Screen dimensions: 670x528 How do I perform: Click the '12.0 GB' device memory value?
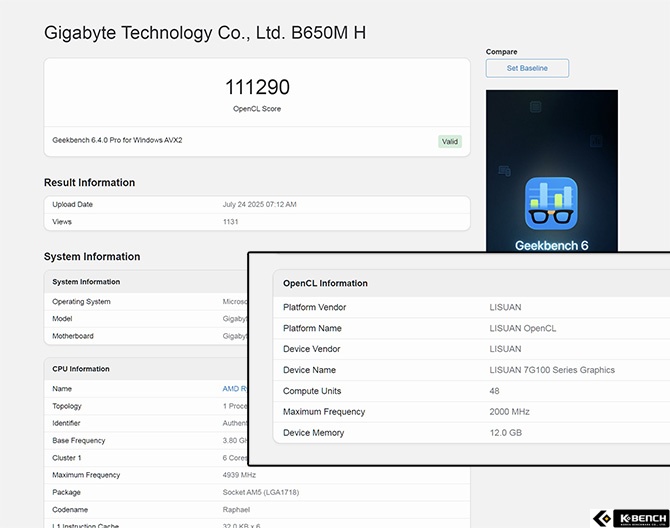(505, 433)
